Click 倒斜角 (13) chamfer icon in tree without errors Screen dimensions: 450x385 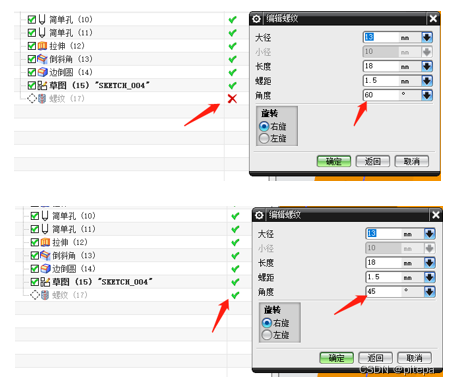click(x=45, y=255)
